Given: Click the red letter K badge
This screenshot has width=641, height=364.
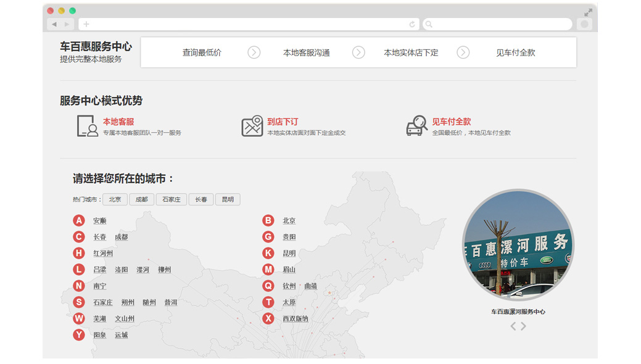Looking at the screenshot, I should click(x=268, y=253).
